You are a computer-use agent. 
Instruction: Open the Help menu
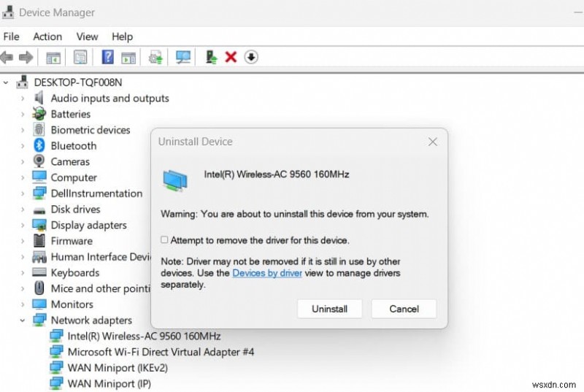tap(122, 36)
